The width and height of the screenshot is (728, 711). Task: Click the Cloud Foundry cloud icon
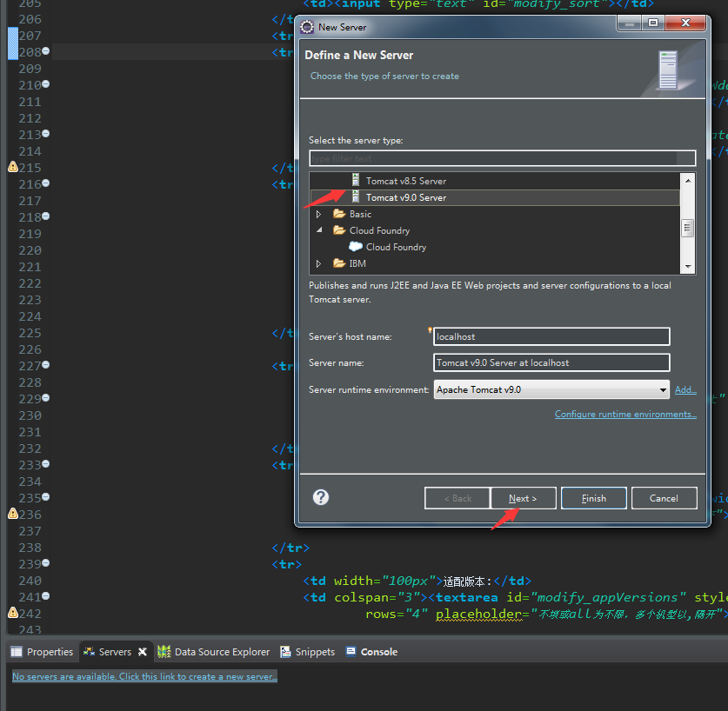356,247
